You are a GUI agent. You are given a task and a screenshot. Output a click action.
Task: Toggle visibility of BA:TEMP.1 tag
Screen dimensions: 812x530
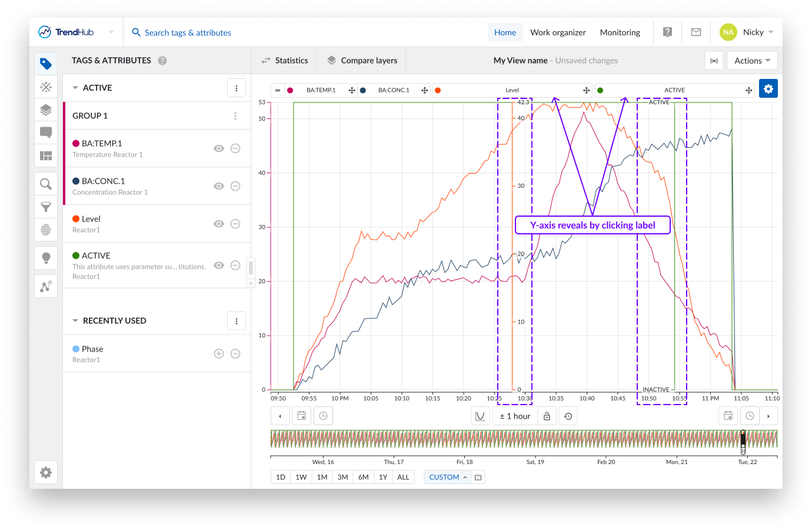point(219,148)
